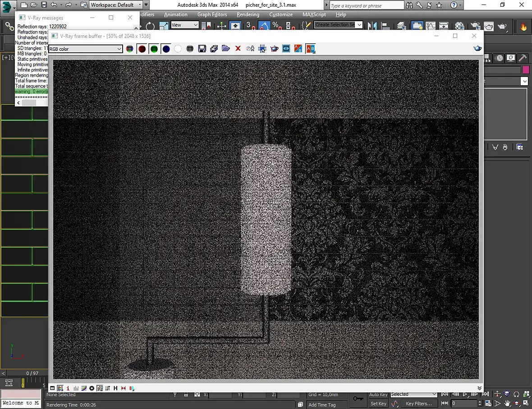Screen dimensions: 532x409
Task: Toggle the green channel button
Action: pyautogui.click(x=154, y=49)
